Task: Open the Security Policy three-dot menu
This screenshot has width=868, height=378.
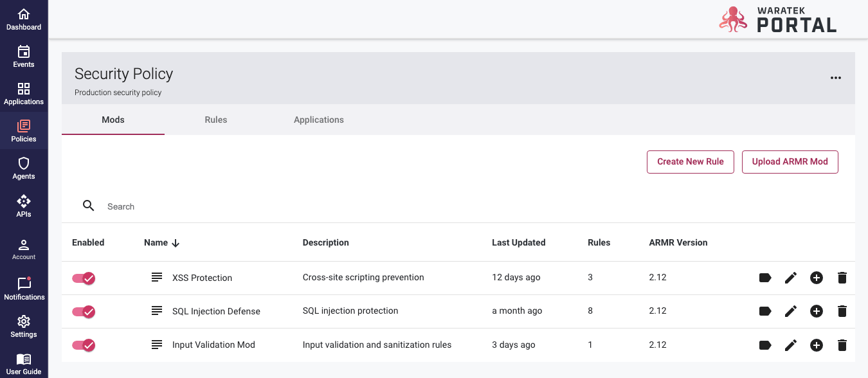Action: [835, 78]
